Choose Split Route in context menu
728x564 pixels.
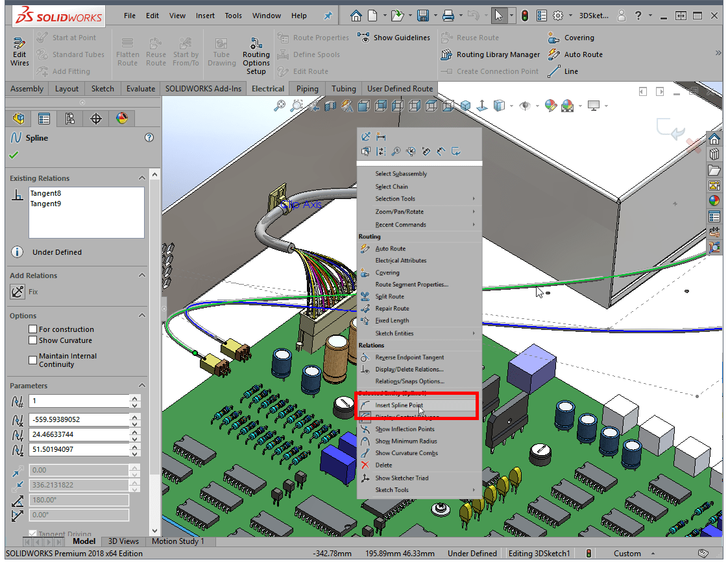click(x=420, y=296)
